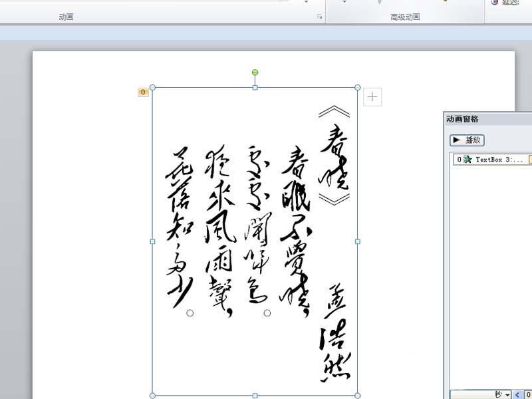Select the TextBox 3 animation entry
532x399 pixels.
[x=493, y=160]
